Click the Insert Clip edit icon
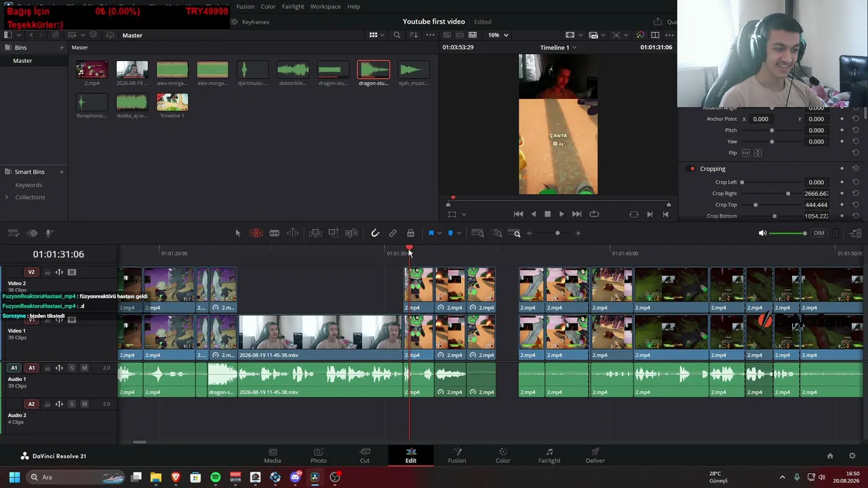This screenshot has height=488, width=868. point(315,233)
